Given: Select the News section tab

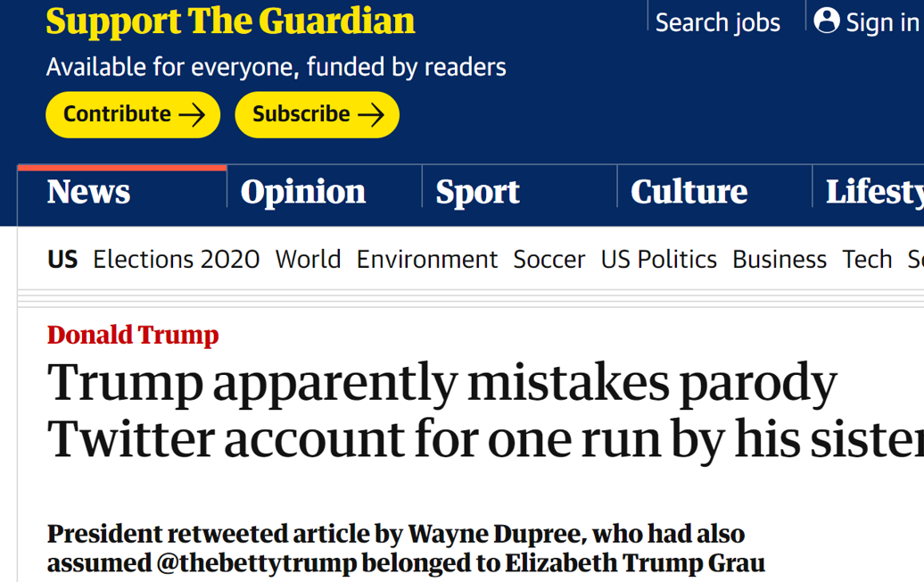Looking at the screenshot, I should (88, 192).
